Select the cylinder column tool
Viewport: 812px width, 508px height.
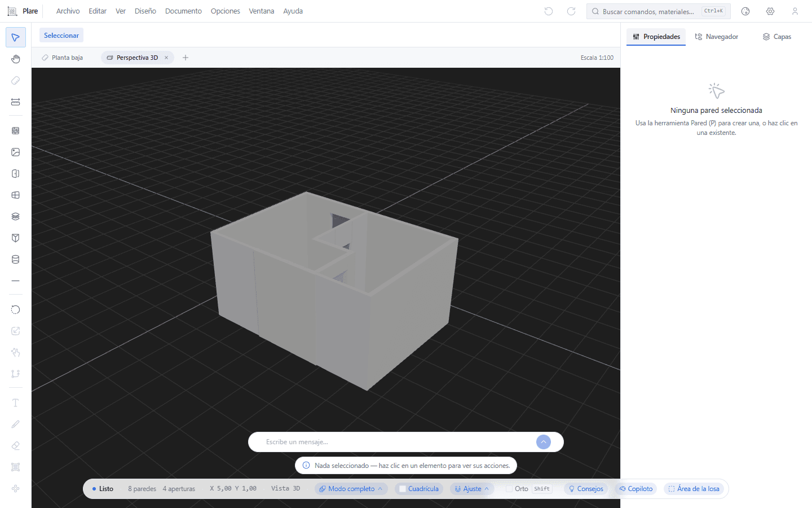(16, 260)
